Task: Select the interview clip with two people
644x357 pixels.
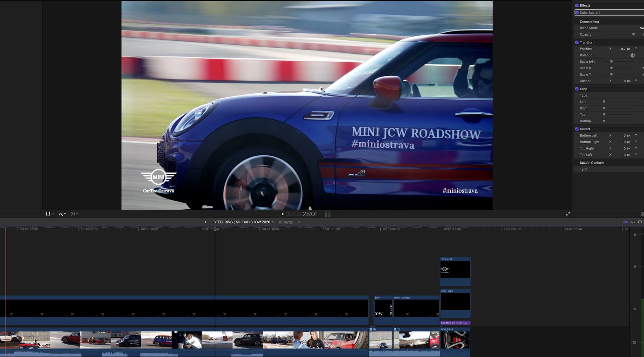Action: tap(308, 340)
